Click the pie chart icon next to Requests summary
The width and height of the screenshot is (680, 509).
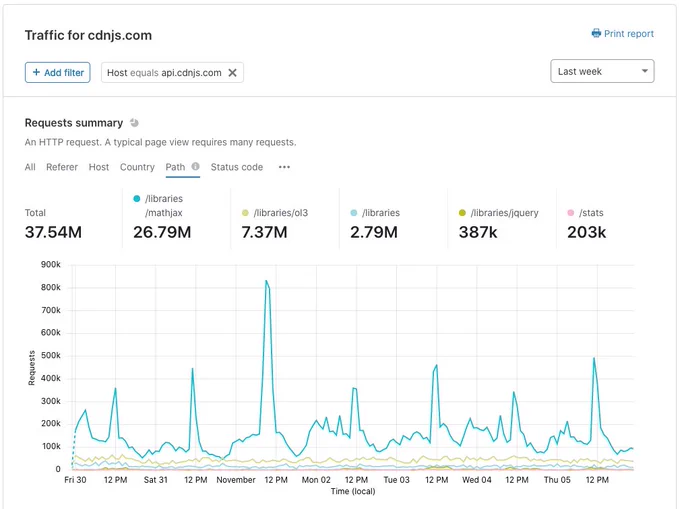134,123
